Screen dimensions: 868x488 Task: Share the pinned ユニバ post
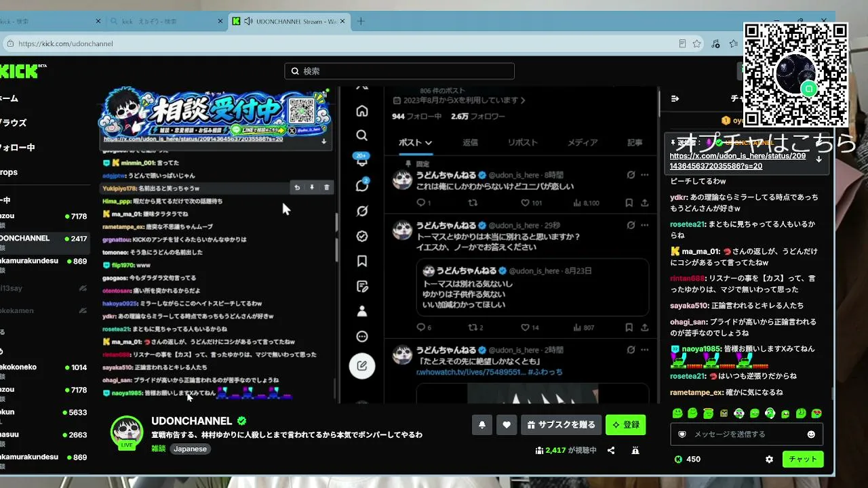tap(644, 203)
